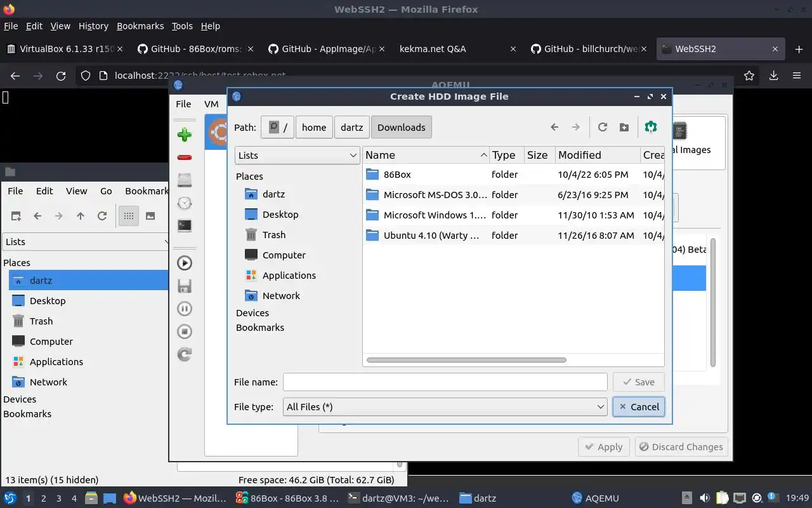
Task: Open Lists dropdown in file manager window
Action: (85, 241)
